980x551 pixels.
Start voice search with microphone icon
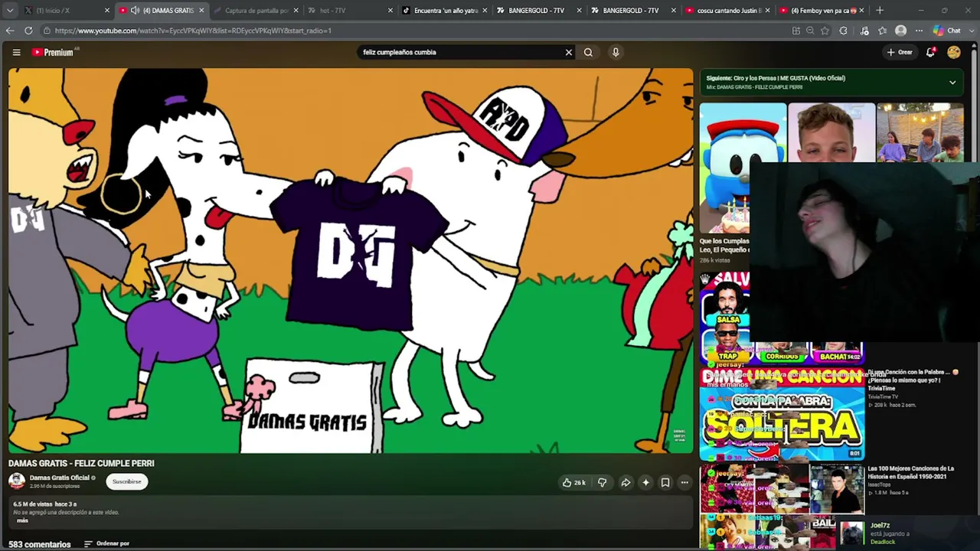tap(616, 52)
